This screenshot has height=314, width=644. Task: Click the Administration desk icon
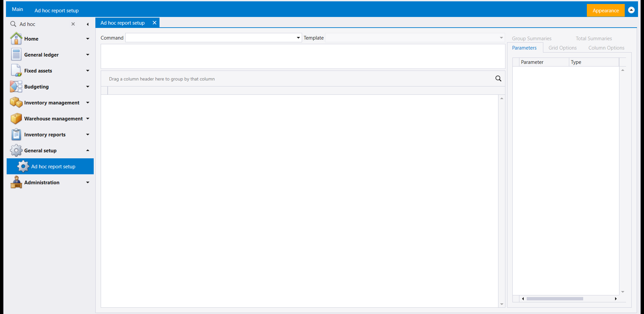[x=16, y=182]
